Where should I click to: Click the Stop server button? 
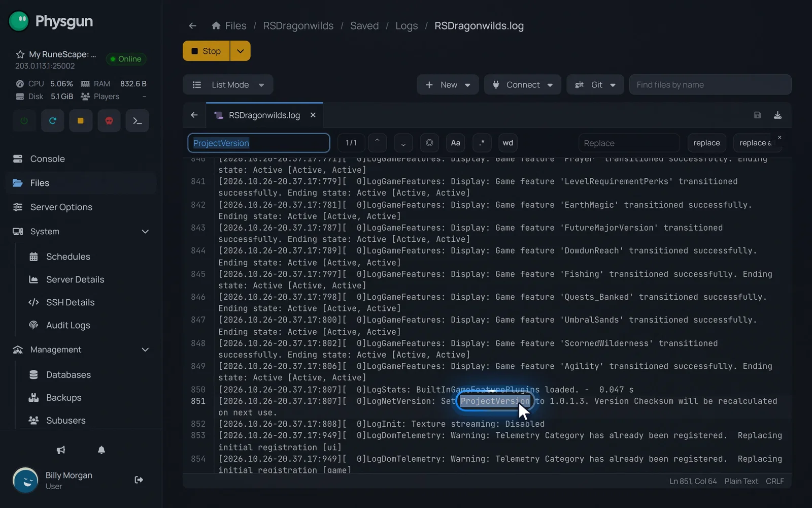(x=206, y=51)
